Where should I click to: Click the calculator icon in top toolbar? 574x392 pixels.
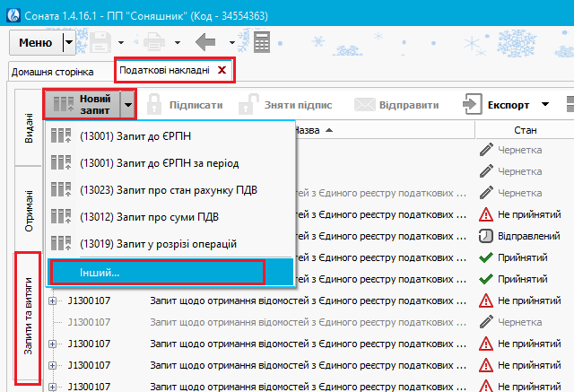coord(263,42)
